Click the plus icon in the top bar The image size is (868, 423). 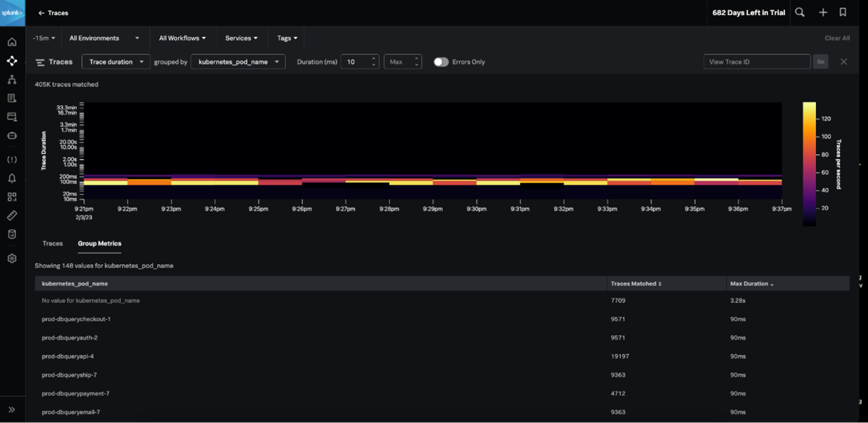(823, 12)
